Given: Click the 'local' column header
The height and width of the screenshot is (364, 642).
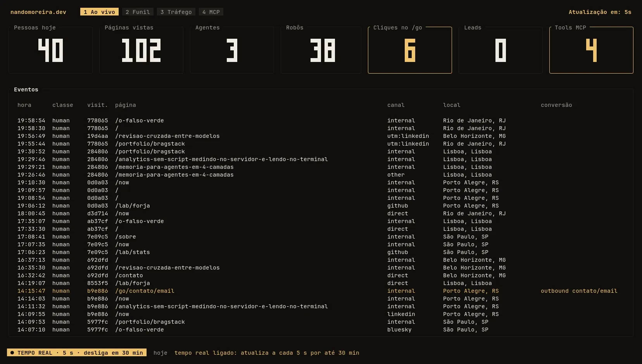Looking at the screenshot, I should click(x=452, y=105).
